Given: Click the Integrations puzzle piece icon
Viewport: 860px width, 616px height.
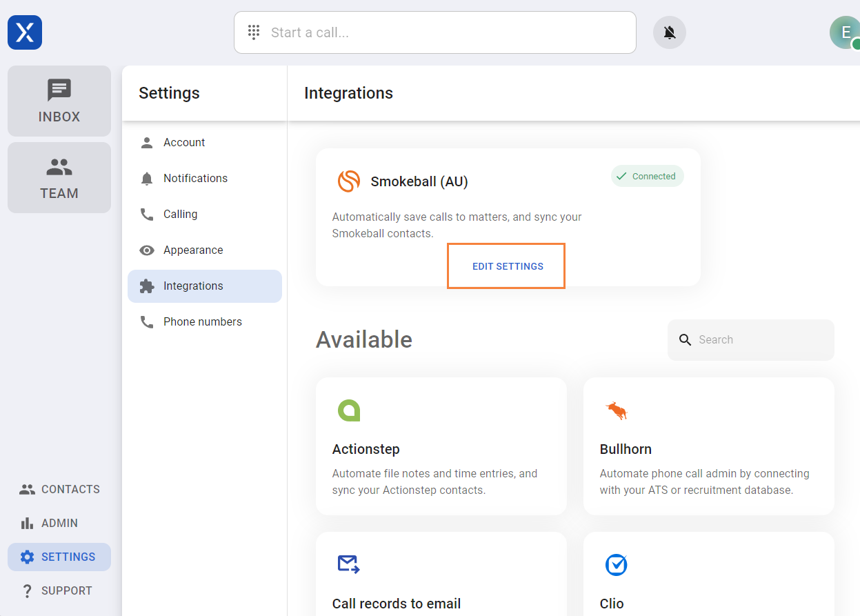Looking at the screenshot, I should click(x=147, y=286).
